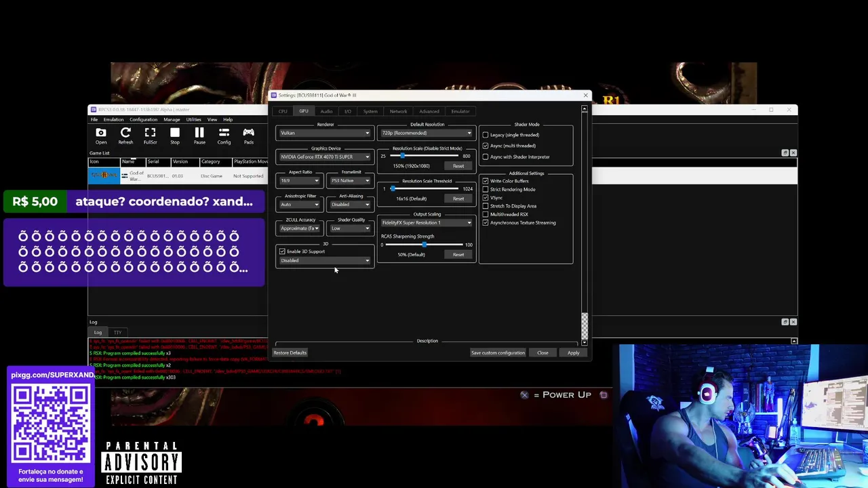Close the Game List panel

tap(793, 153)
